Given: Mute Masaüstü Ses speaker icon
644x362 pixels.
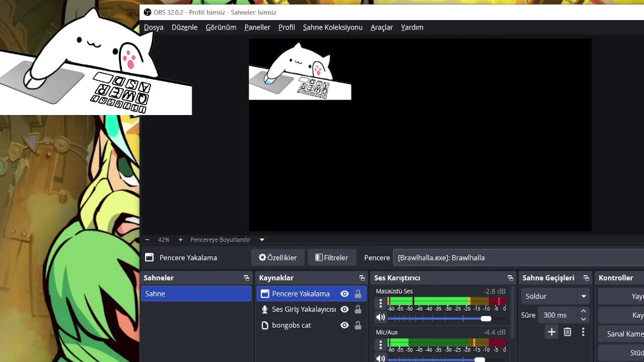Looking at the screenshot, I should pyautogui.click(x=381, y=318).
